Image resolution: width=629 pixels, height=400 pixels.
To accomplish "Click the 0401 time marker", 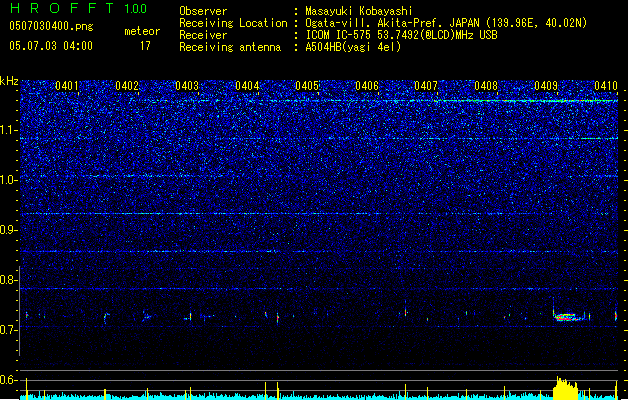I will coord(67,86).
